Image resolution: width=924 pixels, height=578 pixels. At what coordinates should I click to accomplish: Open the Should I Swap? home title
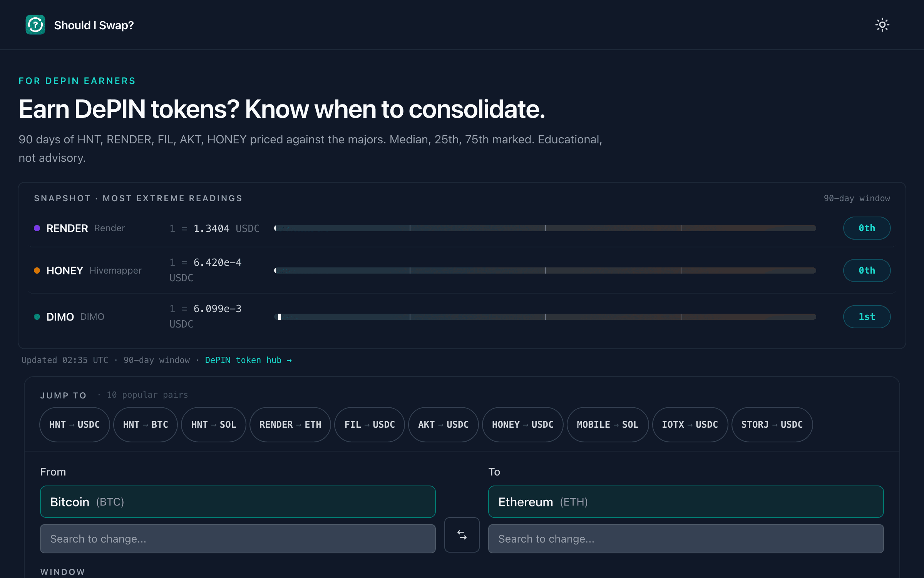point(94,25)
